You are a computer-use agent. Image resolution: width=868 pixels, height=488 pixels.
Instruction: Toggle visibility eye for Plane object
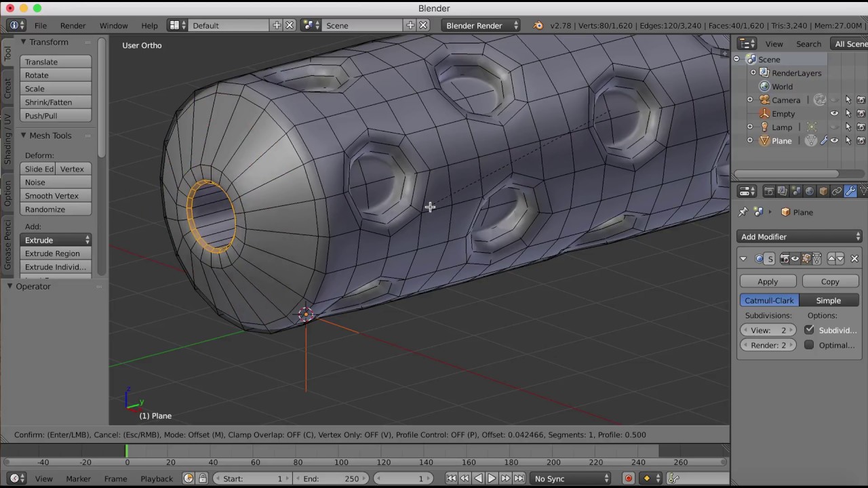tap(835, 141)
